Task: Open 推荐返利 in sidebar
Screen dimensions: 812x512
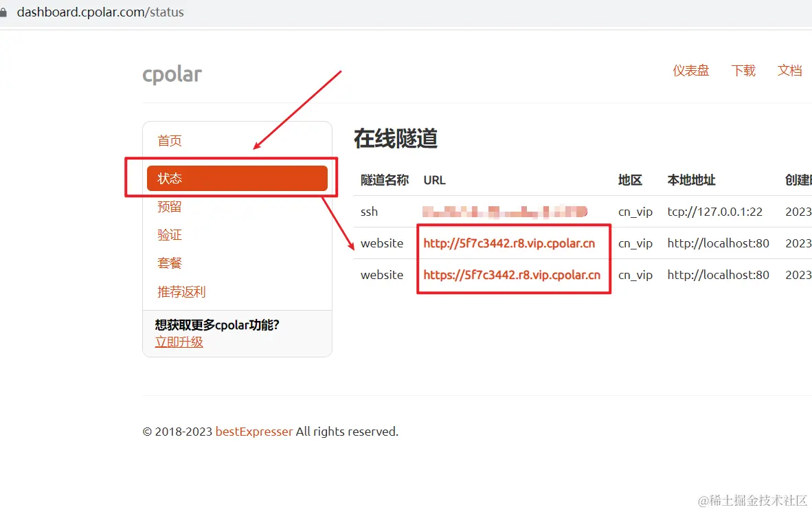Action: [182, 292]
